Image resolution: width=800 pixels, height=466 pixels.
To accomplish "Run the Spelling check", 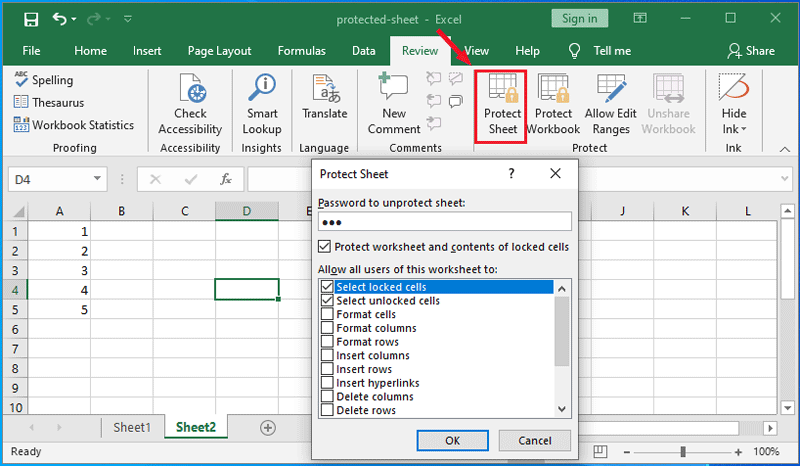I will [x=44, y=80].
